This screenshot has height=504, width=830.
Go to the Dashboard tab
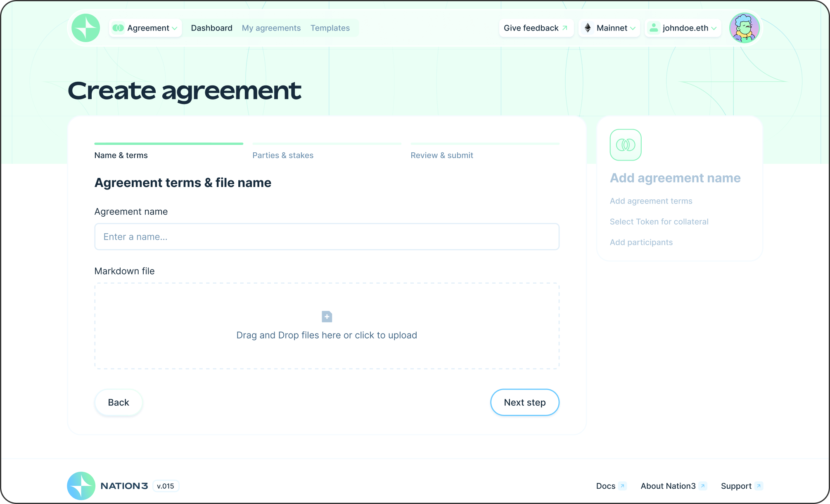coord(211,28)
